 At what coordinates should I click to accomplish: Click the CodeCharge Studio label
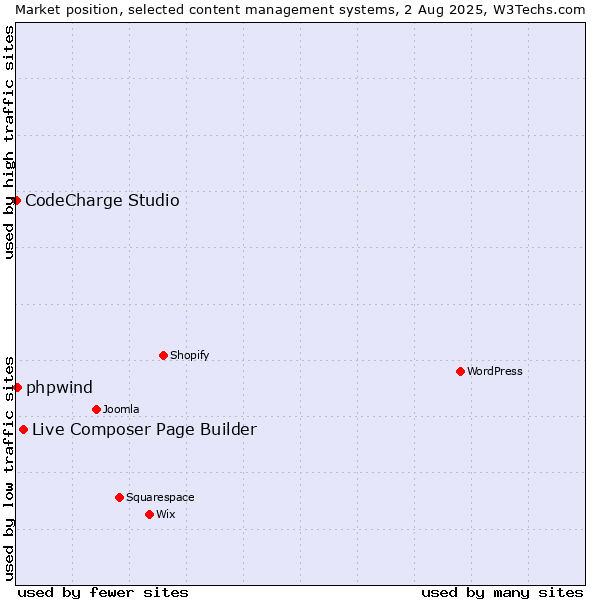coord(102,201)
